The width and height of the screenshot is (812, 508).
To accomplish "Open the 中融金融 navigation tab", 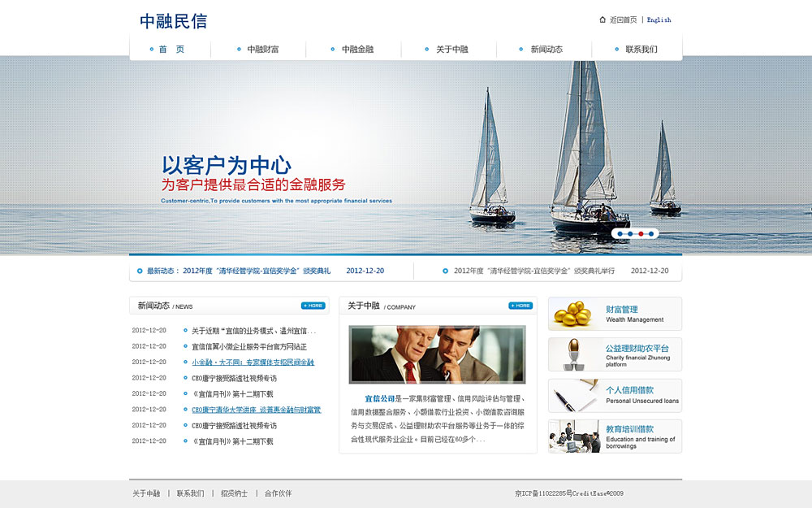I will (357, 50).
